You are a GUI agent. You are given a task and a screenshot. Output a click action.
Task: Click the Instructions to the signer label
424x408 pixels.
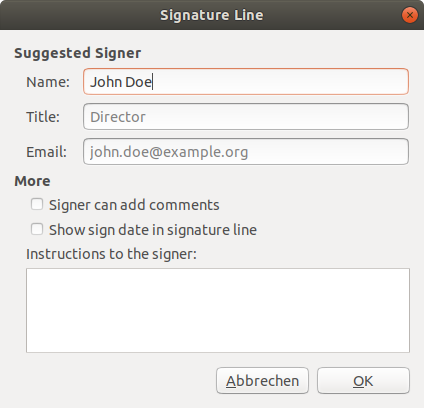tap(111, 254)
